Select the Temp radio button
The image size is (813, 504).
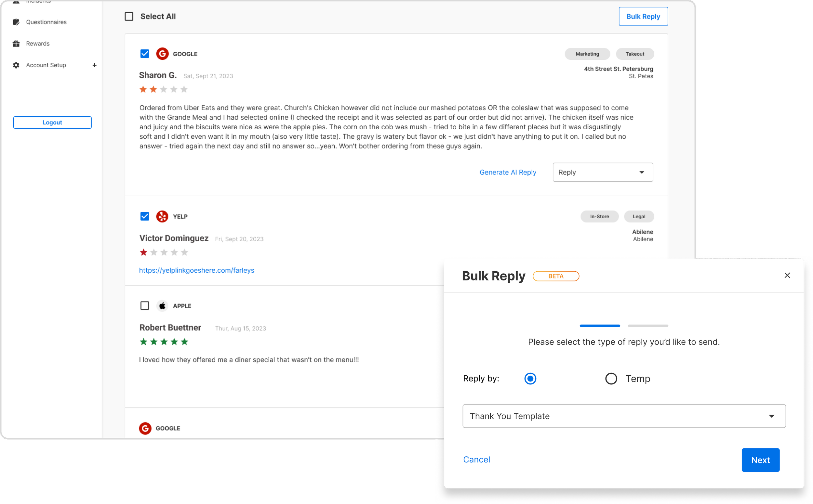point(611,379)
